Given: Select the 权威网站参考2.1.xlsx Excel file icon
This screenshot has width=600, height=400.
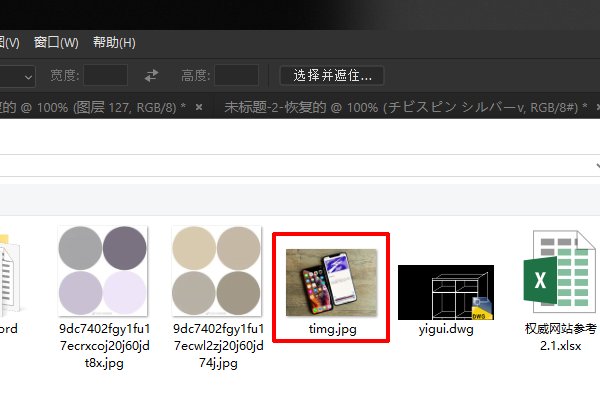Looking at the screenshot, I should [x=558, y=272].
